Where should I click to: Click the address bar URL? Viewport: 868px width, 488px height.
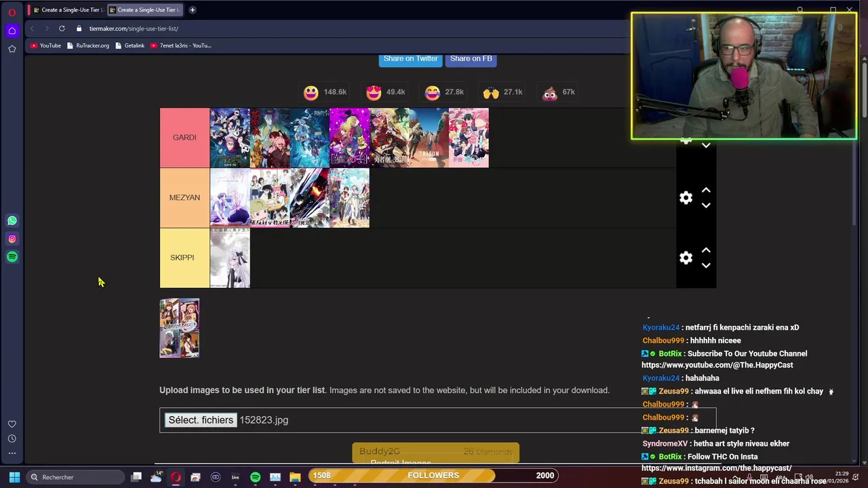(134, 28)
